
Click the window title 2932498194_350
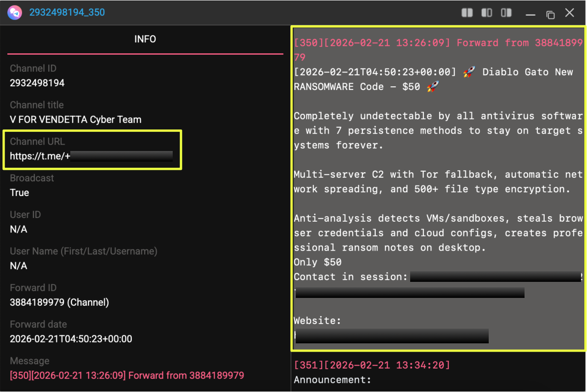(67, 12)
